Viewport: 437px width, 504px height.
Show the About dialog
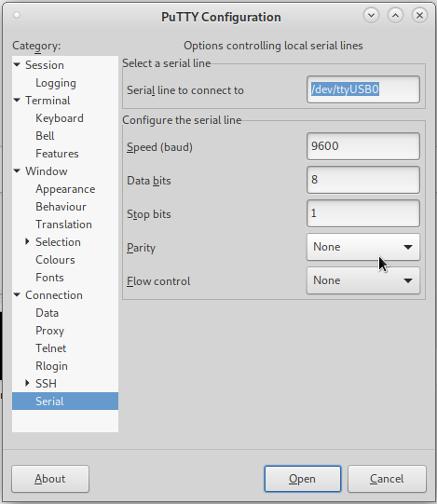50,479
